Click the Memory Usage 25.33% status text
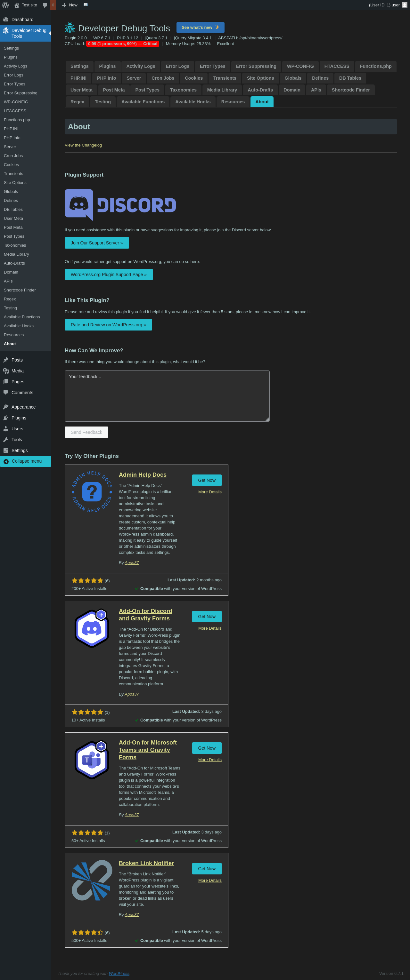The height and width of the screenshot is (980, 410). pyautogui.click(x=200, y=44)
